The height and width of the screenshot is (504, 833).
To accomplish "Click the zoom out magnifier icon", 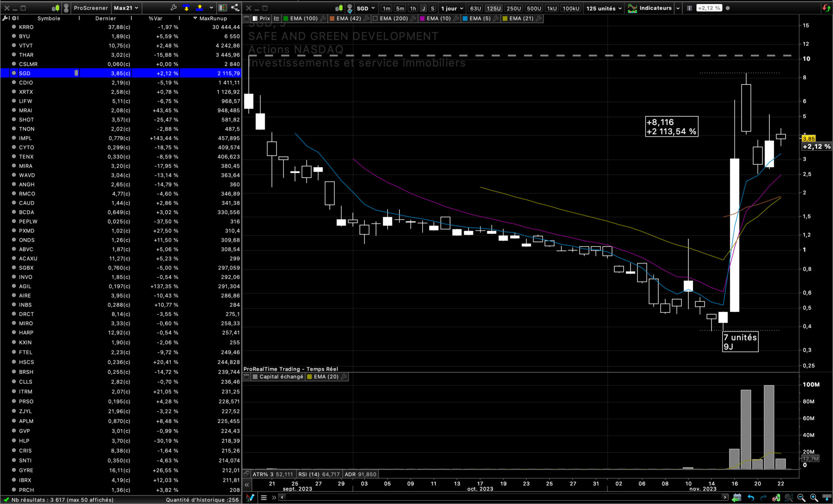I will (801, 497).
